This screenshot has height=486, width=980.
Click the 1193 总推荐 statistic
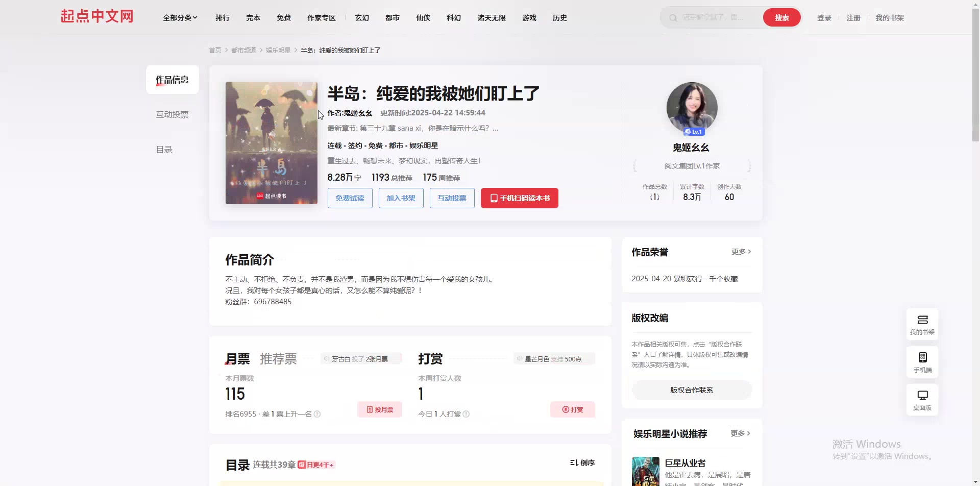click(392, 178)
